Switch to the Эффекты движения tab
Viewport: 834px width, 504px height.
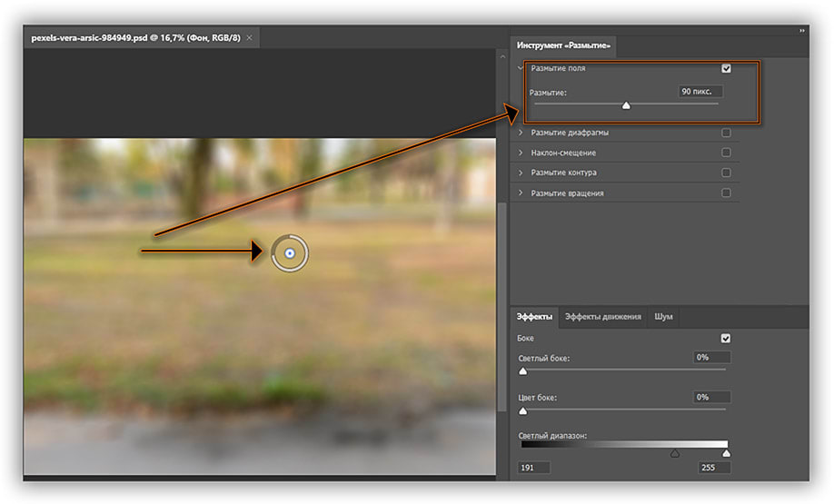602,317
